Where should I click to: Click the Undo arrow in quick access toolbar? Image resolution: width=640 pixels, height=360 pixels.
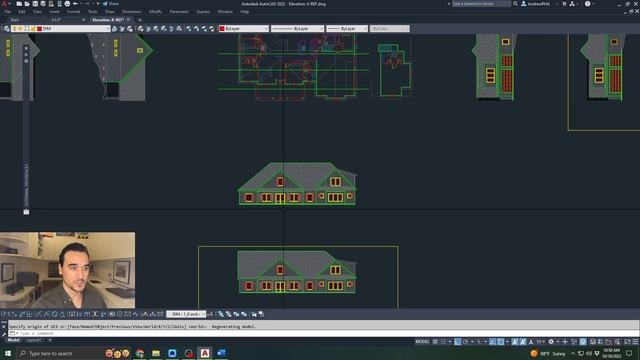[76, 4]
